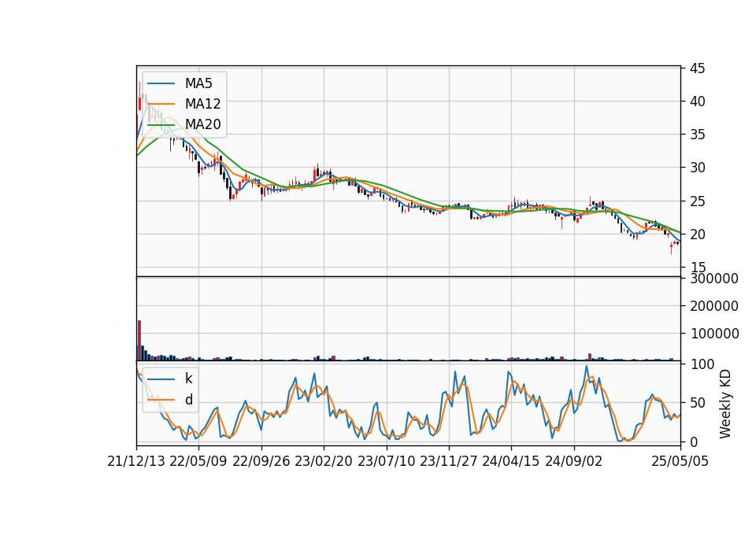Click the price axis value 45
The height and width of the screenshot is (543, 756).
pos(697,68)
